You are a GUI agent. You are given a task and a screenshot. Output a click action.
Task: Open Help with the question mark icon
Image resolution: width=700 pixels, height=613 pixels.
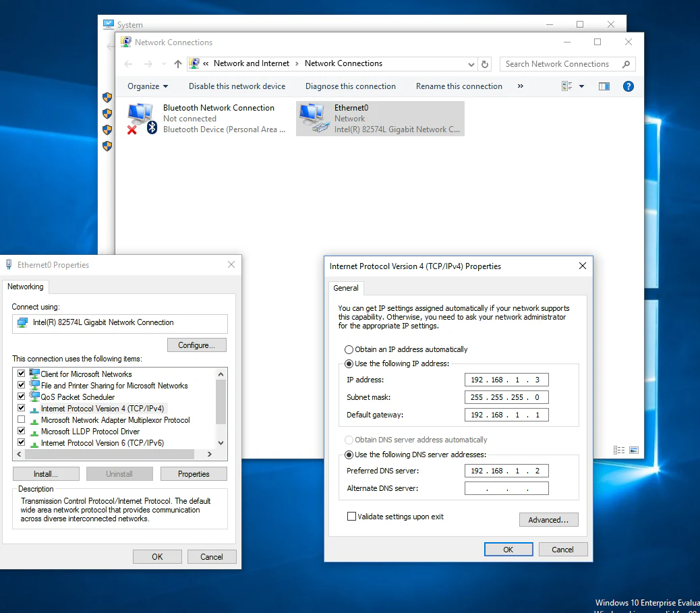point(628,86)
